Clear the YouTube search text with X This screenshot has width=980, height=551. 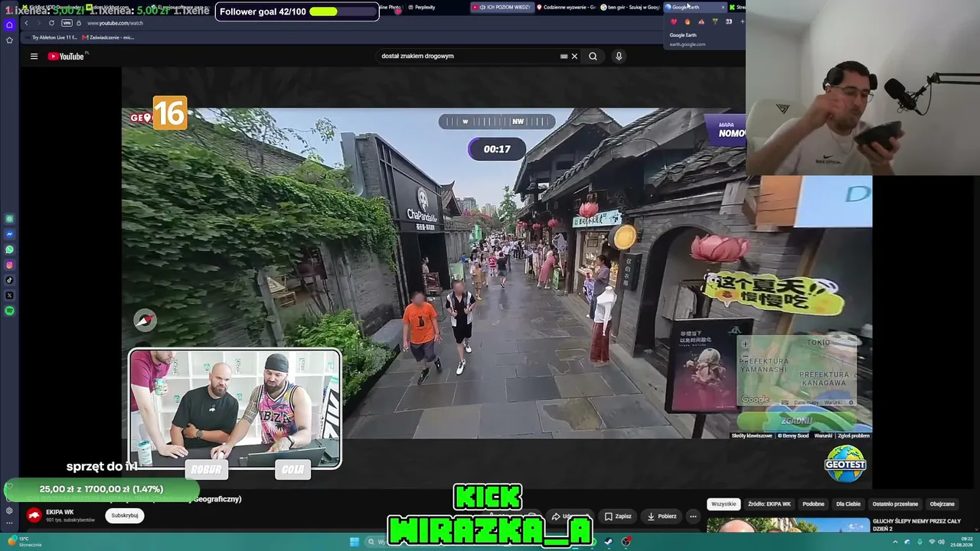[x=574, y=56]
